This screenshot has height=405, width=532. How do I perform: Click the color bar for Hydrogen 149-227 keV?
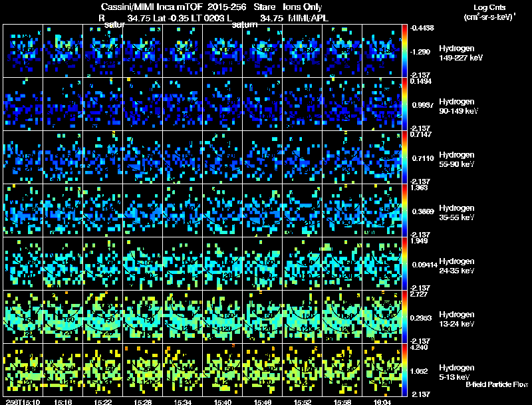click(406, 50)
